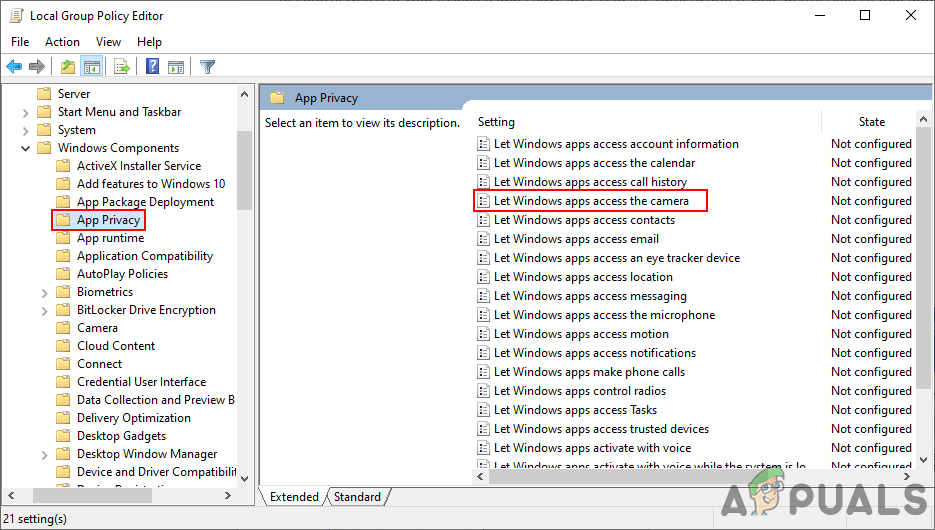This screenshot has height=530, width=935.
Task: Open the Help question mark icon
Action: (153, 66)
